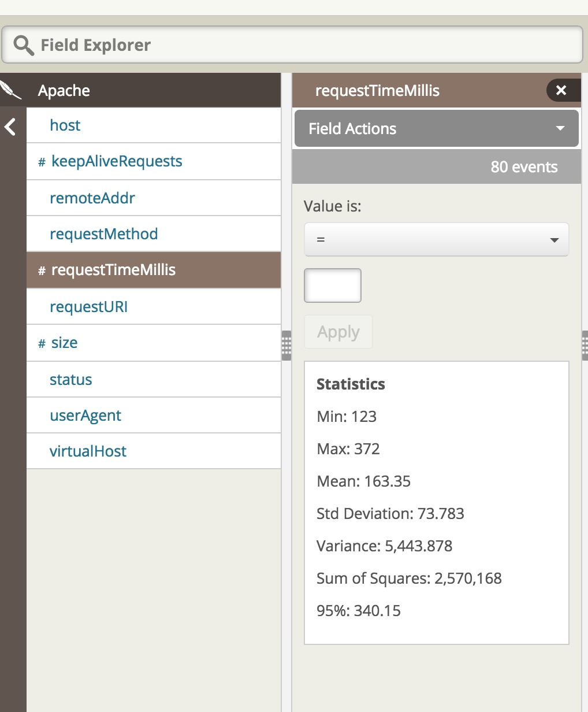Screen dimensions: 588x712
Task: Click the hash icon beside size
Action: (42, 344)
